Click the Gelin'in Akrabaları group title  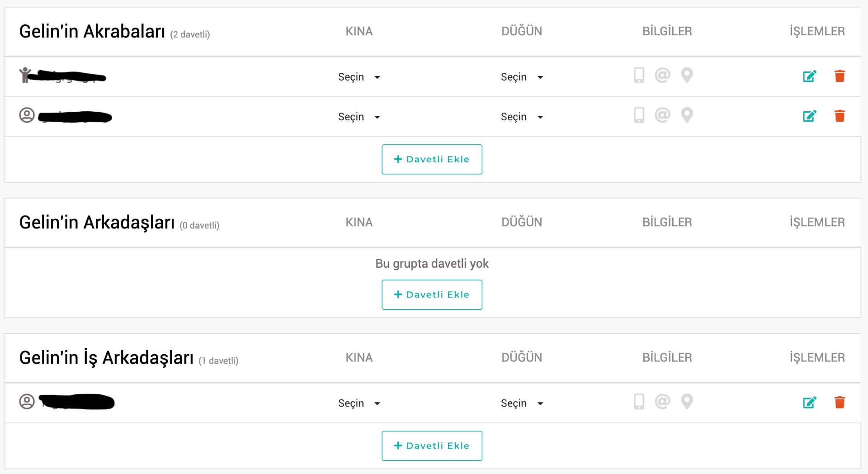[92, 31]
